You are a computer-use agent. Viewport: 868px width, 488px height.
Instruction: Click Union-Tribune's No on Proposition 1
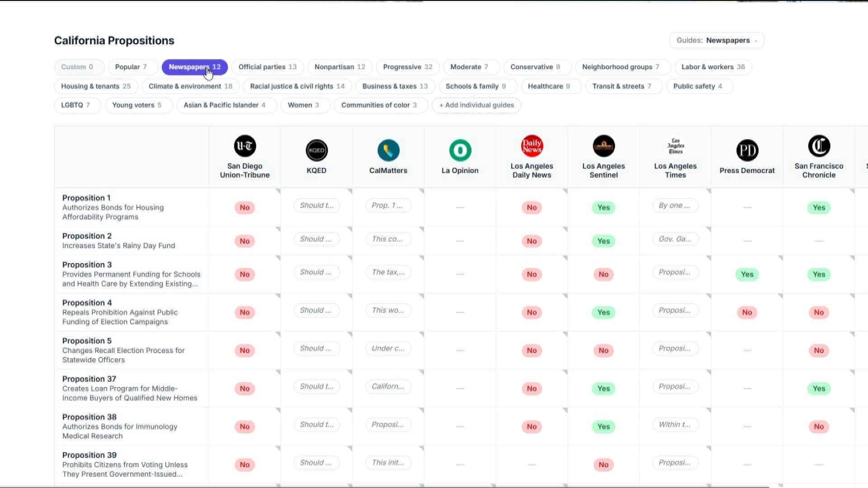[x=245, y=207]
